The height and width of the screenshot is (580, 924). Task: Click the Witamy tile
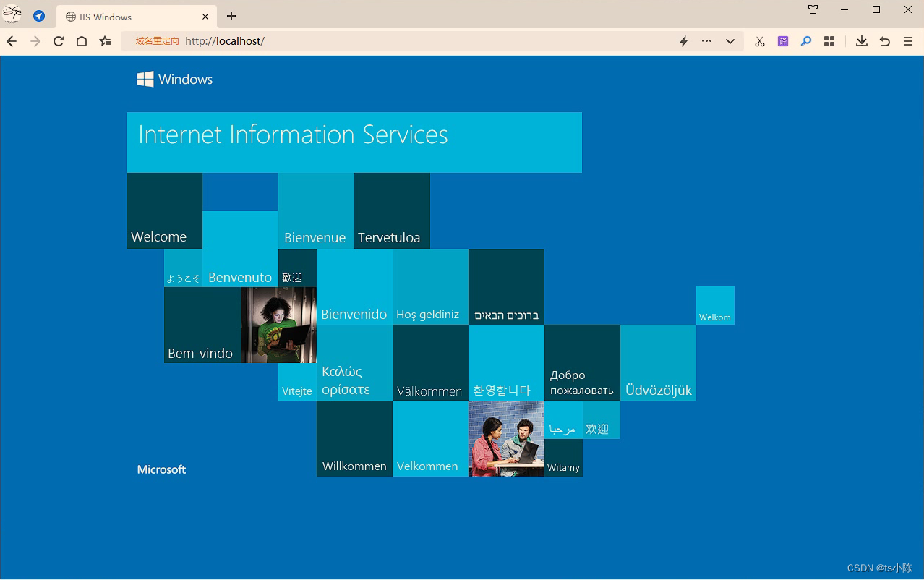coord(563,458)
